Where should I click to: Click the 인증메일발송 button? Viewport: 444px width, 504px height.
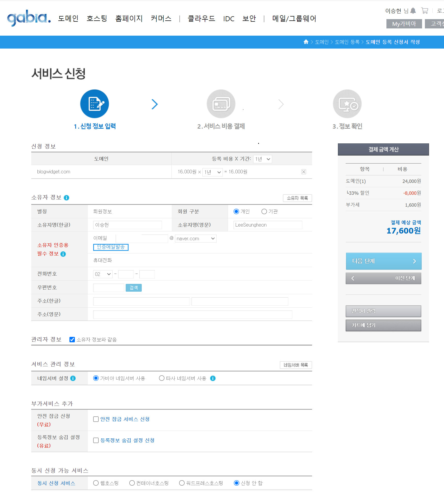click(111, 247)
